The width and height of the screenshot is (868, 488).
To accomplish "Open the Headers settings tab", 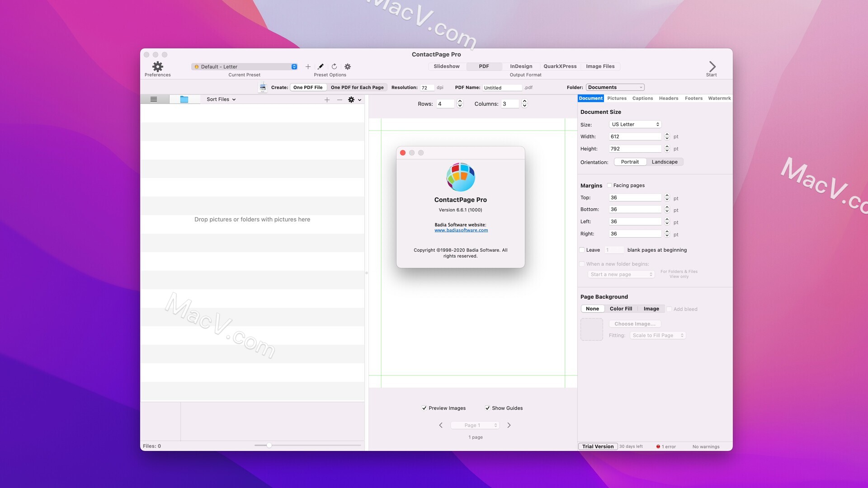I will 669,98.
